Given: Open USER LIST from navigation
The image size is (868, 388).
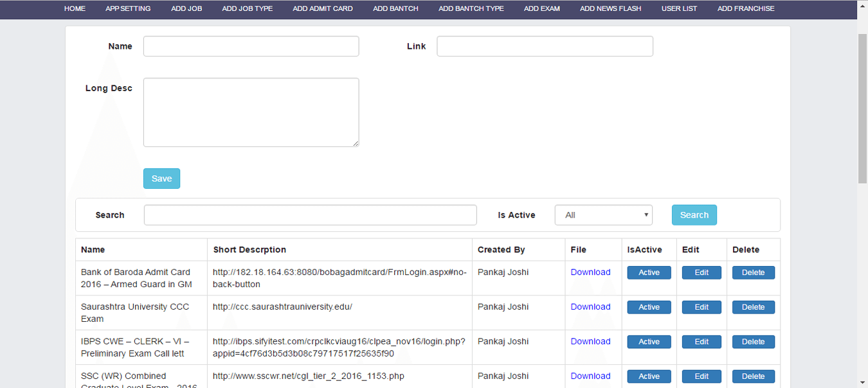Looking at the screenshot, I should click(x=679, y=8).
